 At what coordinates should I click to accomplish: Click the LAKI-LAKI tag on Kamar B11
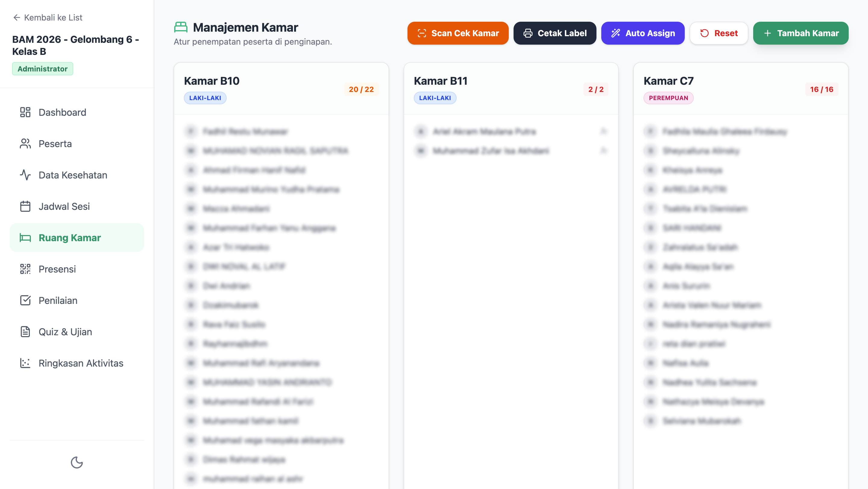point(435,98)
